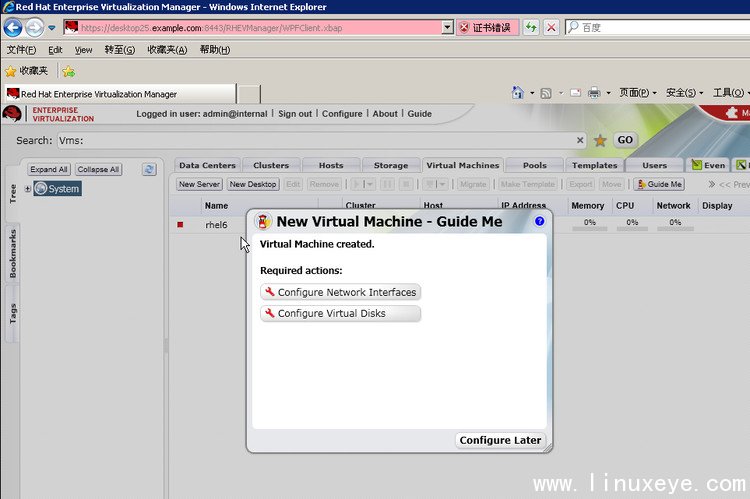
Task: Click the Configure link in header
Action: click(x=342, y=114)
